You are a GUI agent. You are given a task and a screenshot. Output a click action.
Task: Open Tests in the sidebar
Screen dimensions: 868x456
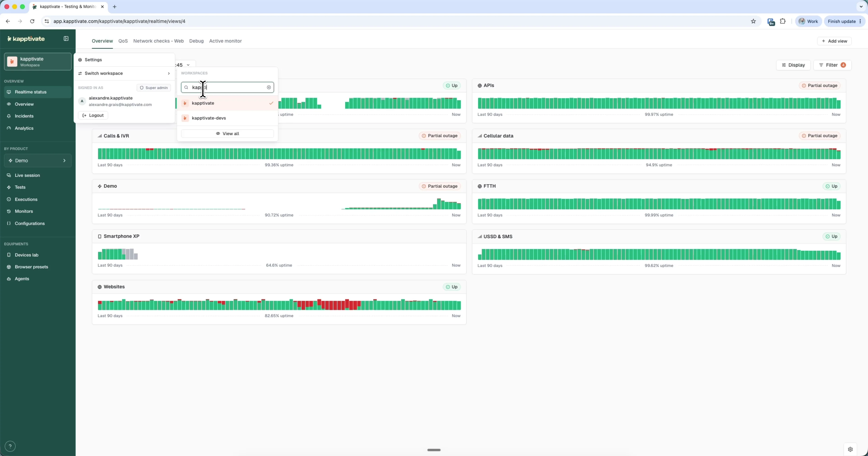tap(38, 187)
